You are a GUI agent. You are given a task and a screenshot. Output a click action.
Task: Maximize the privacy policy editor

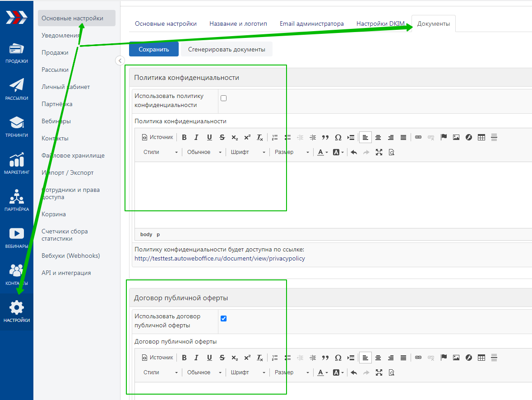(379, 152)
